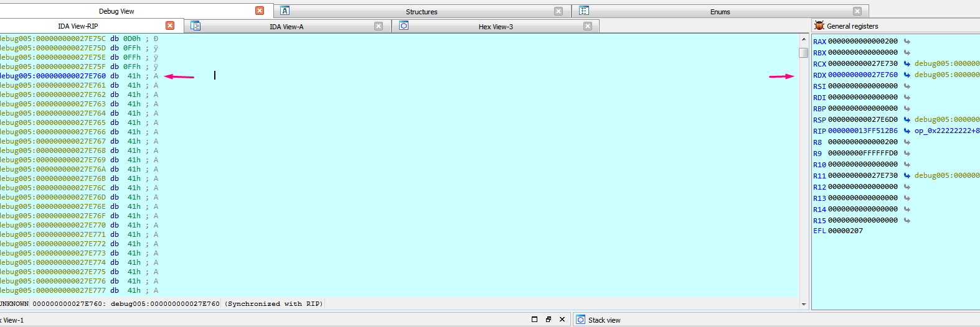Switch to the Structures tab
This screenshot has width=980, height=327.
(422, 12)
